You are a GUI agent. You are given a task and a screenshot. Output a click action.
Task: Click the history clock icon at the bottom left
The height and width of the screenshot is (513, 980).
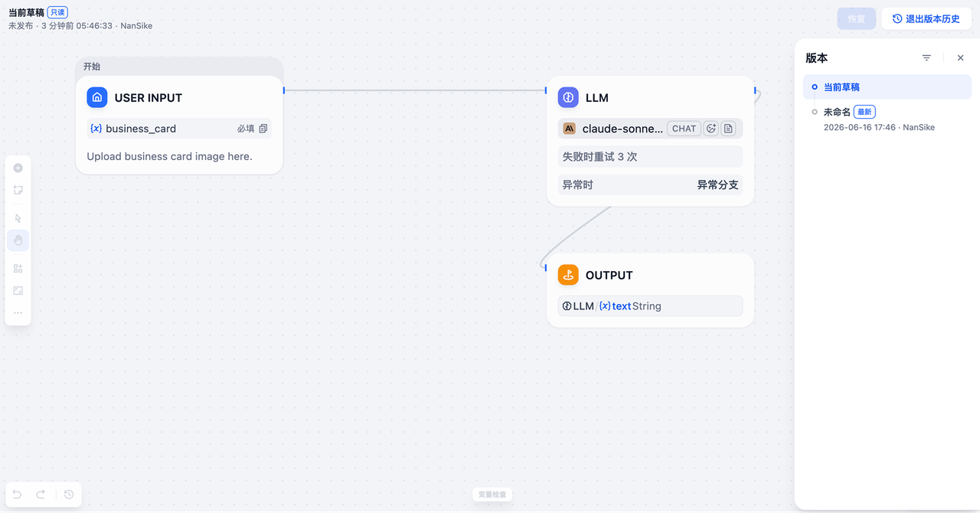pyautogui.click(x=69, y=495)
